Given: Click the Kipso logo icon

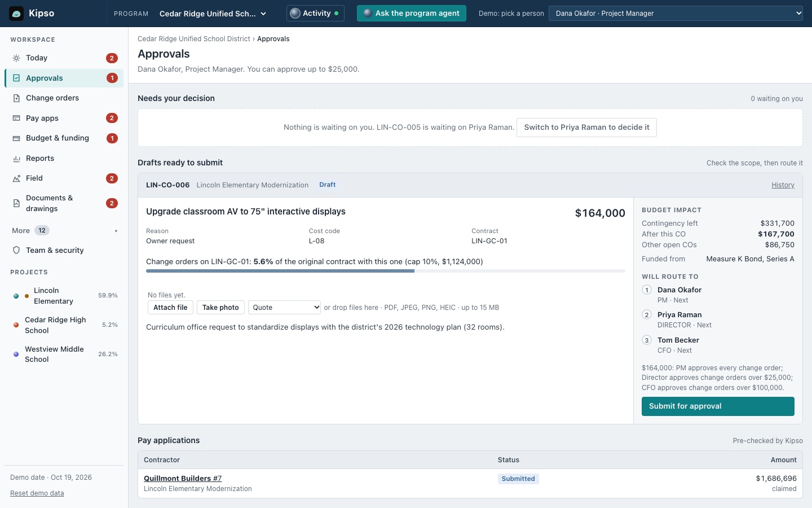Looking at the screenshot, I should click(x=16, y=14).
